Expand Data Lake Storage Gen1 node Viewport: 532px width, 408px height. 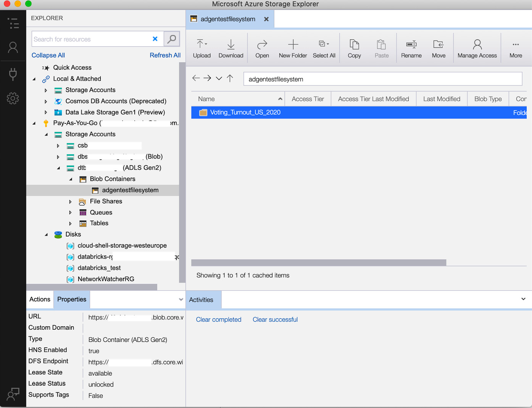point(46,112)
